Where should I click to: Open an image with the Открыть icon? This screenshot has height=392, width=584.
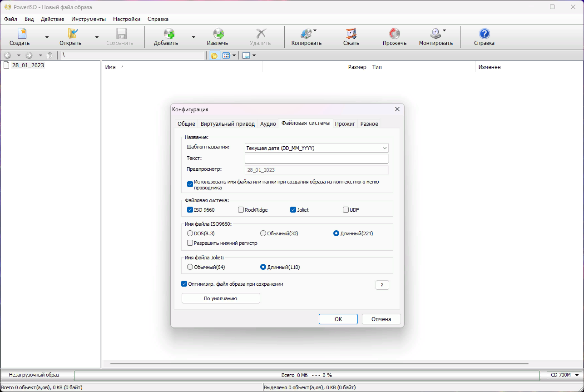[x=73, y=36]
